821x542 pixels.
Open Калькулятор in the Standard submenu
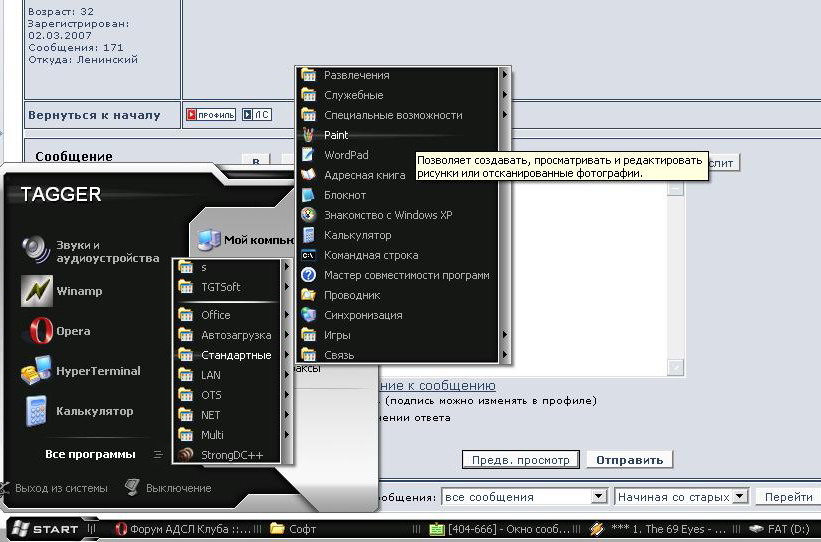click(x=398, y=235)
